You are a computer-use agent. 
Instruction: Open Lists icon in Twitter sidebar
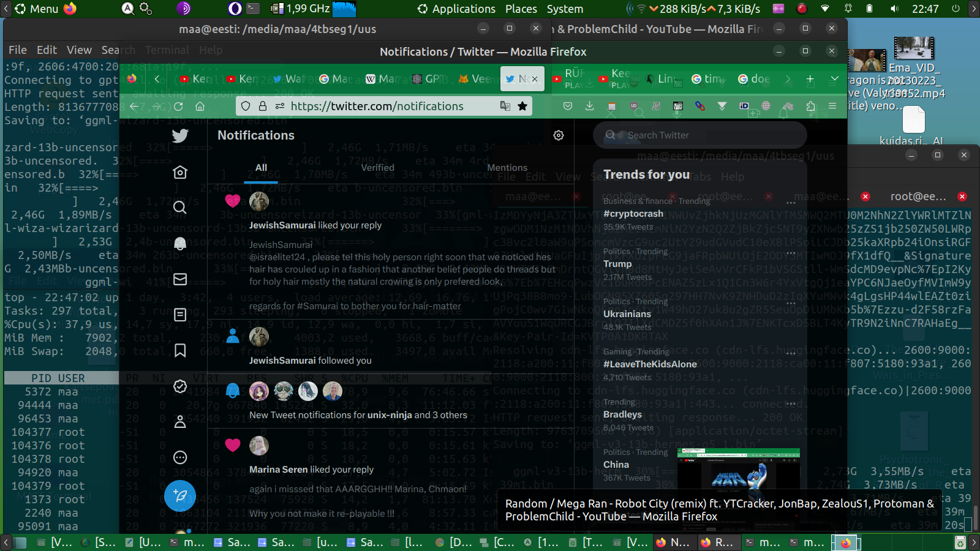click(180, 315)
